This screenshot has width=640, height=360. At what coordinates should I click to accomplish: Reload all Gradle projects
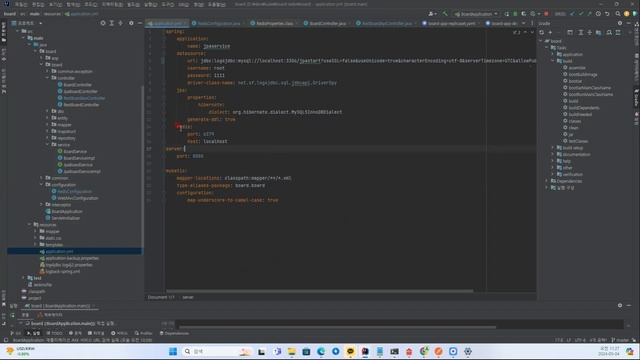pos(542,32)
